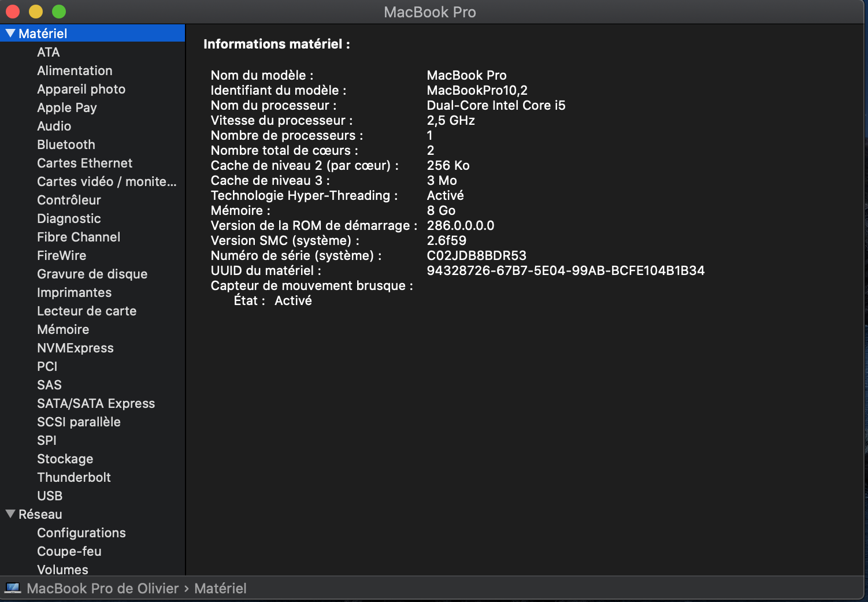
Task: Click the serial number value C02JDB8BDR53
Action: coord(476,255)
